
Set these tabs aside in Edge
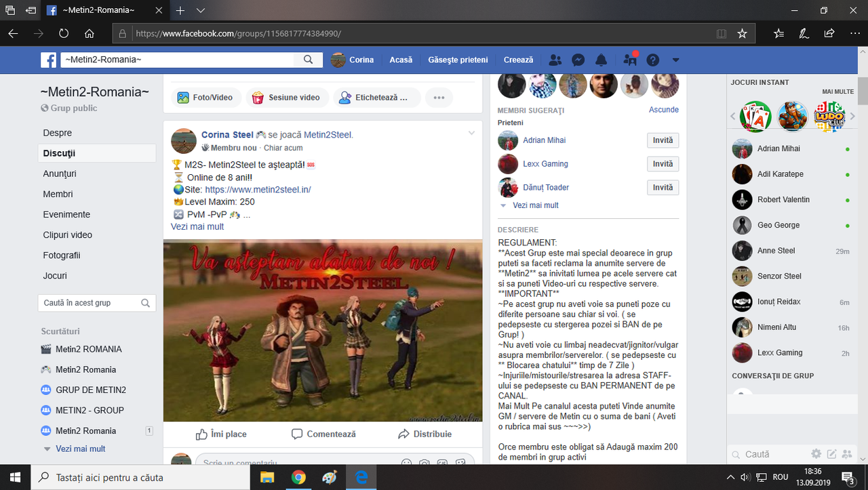[31, 11]
